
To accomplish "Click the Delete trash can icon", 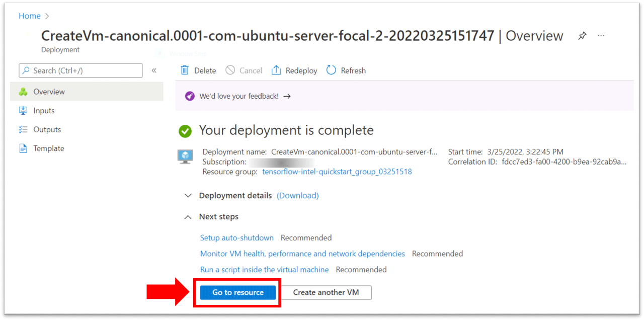I will [x=185, y=70].
